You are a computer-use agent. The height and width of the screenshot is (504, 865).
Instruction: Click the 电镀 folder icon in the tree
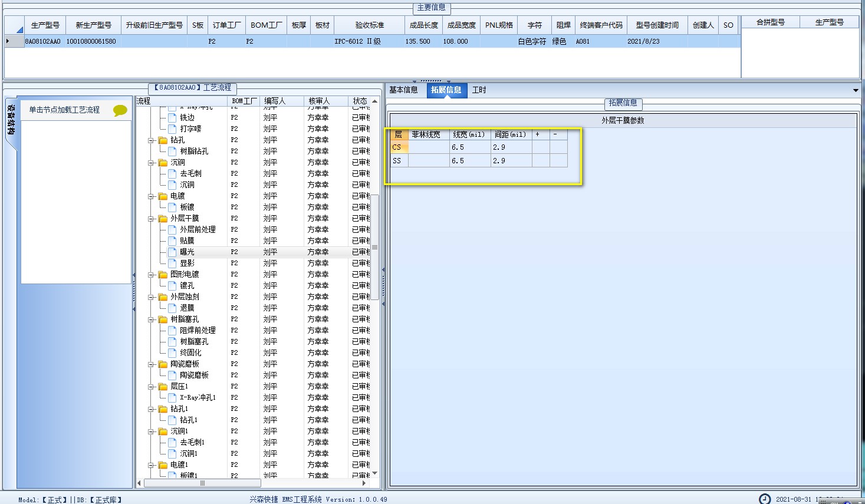coord(163,196)
